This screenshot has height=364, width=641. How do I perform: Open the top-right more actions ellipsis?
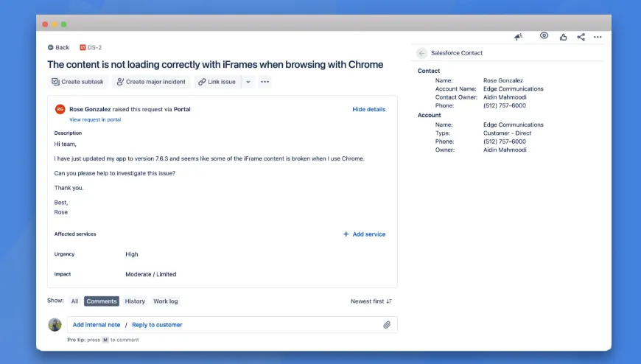pos(598,37)
